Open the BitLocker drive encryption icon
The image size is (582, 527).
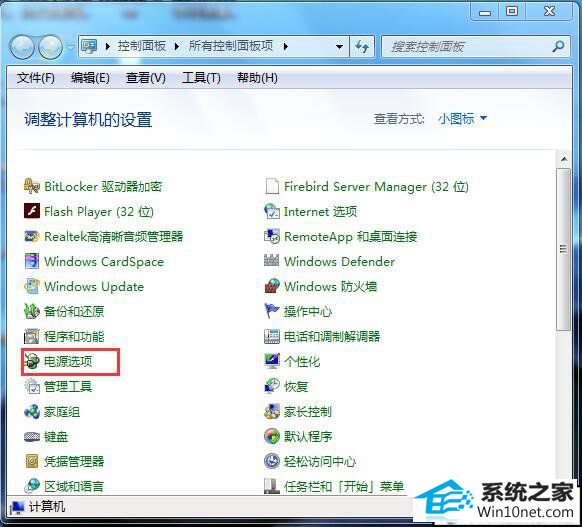[32, 186]
